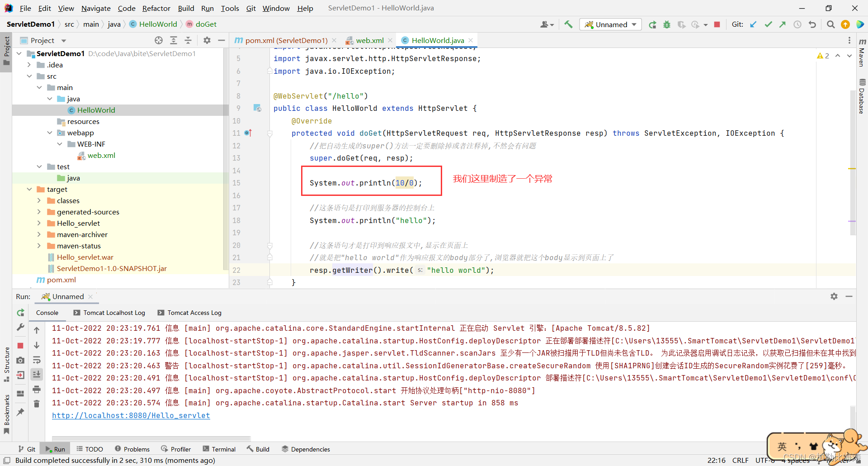Open the Database tool window sidebar
Viewport: 868px width, 466px height.
[x=862, y=93]
